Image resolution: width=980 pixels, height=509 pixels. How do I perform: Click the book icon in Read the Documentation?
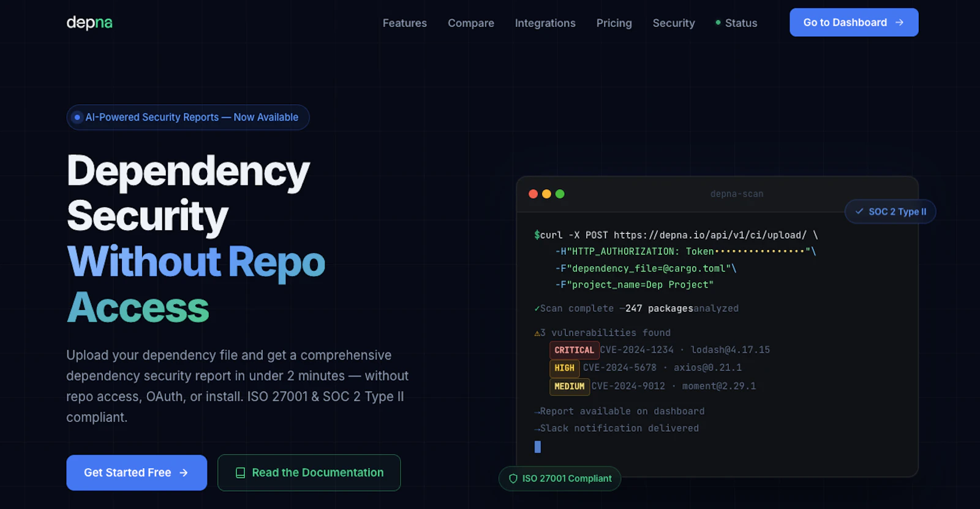pos(241,473)
